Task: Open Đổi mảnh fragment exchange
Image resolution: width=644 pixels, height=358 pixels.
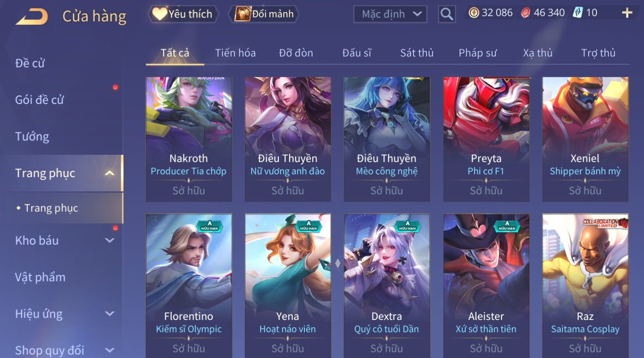Action: pos(264,14)
